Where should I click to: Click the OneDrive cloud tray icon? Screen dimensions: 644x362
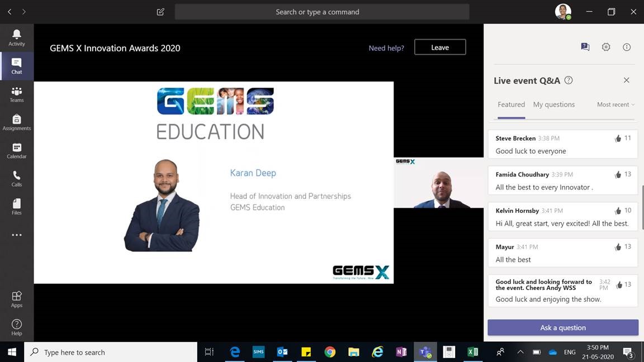point(553,352)
